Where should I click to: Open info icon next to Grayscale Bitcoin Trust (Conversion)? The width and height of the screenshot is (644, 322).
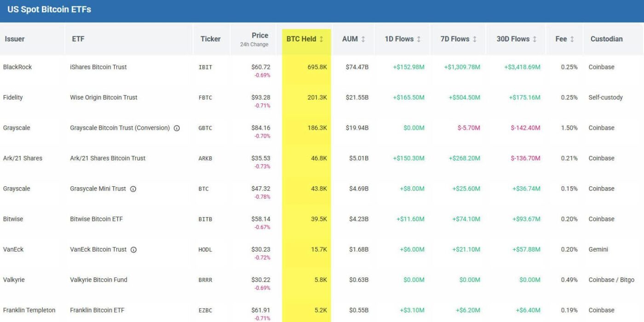(x=177, y=128)
